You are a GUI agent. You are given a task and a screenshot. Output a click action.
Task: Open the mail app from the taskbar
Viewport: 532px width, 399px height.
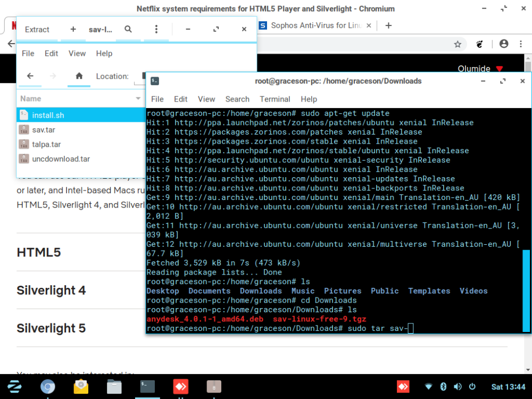click(x=81, y=386)
